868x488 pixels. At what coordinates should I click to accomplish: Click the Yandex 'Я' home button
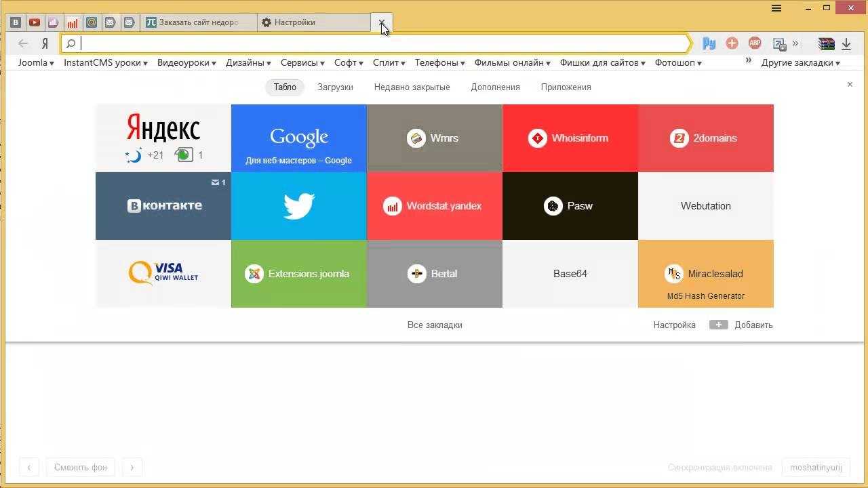45,43
